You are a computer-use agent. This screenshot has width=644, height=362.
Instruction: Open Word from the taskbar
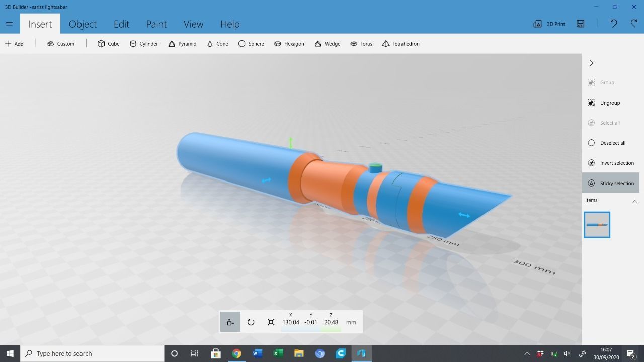pos(257,353)
